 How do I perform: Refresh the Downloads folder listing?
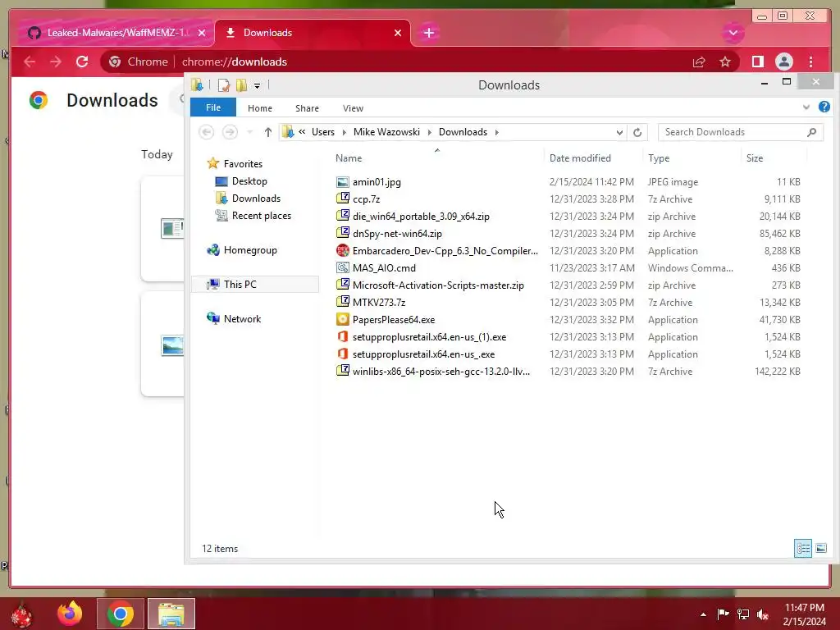click(x=637, y=132)
